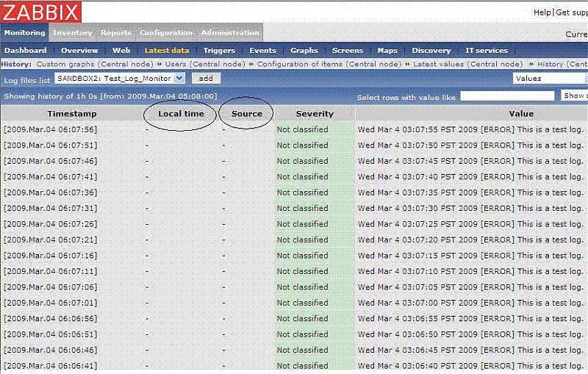Open the Screens page
The width and height of the screenshot is (588, 374).
(x=348, y=50)
